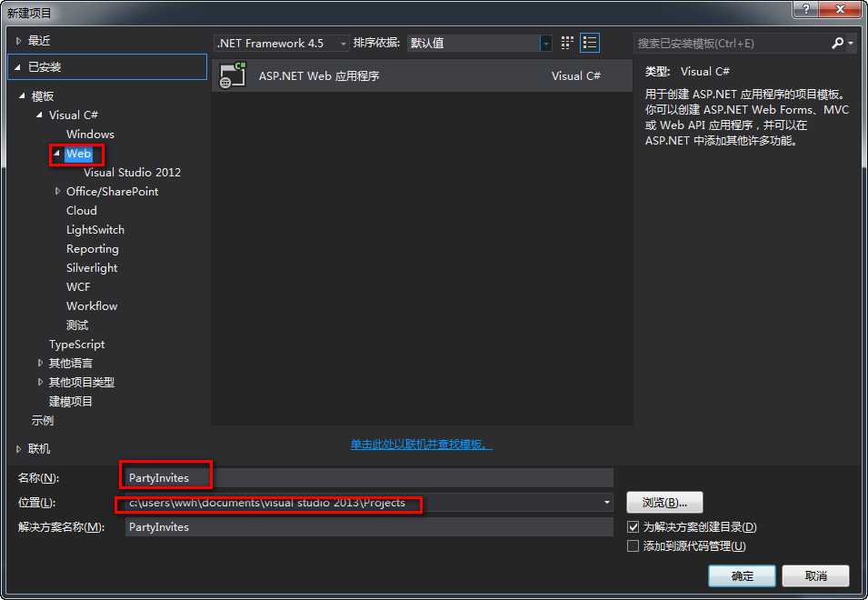Expand the 其他语言 node
The image size is (868, 600).
(x=40, y=363)
